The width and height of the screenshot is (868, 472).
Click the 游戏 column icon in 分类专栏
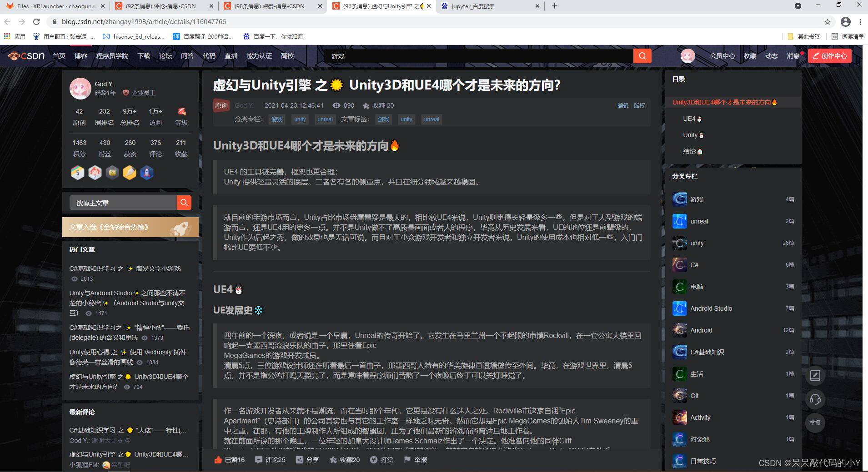679,199
